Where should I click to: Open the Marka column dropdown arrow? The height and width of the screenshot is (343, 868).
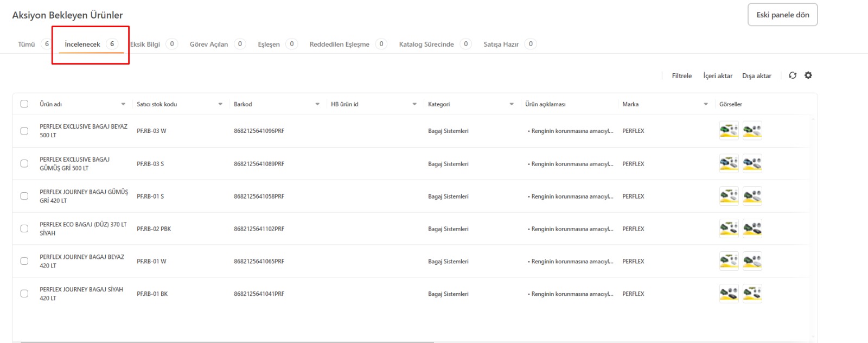pyautogui.click(x=706, y=104)
